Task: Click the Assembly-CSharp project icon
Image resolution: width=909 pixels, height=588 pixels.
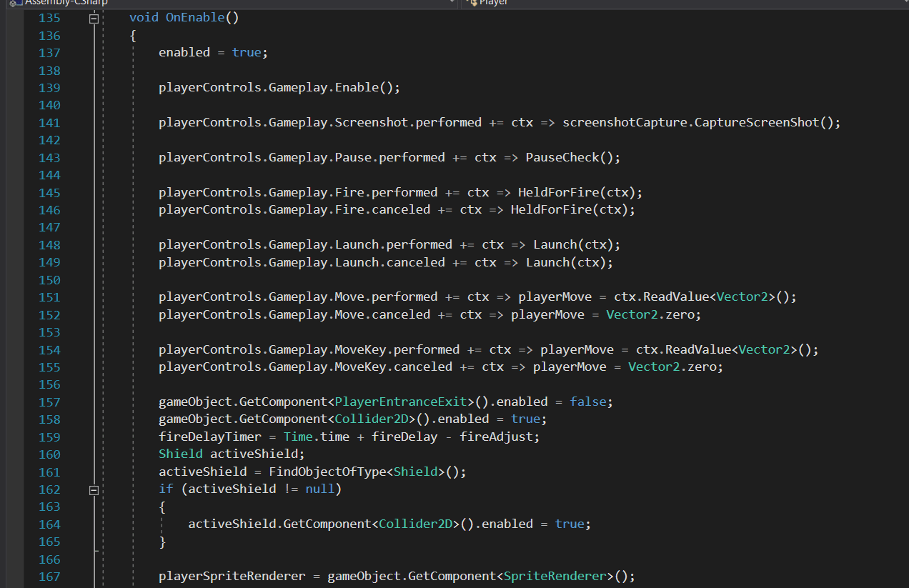Action: pos(14,3)
